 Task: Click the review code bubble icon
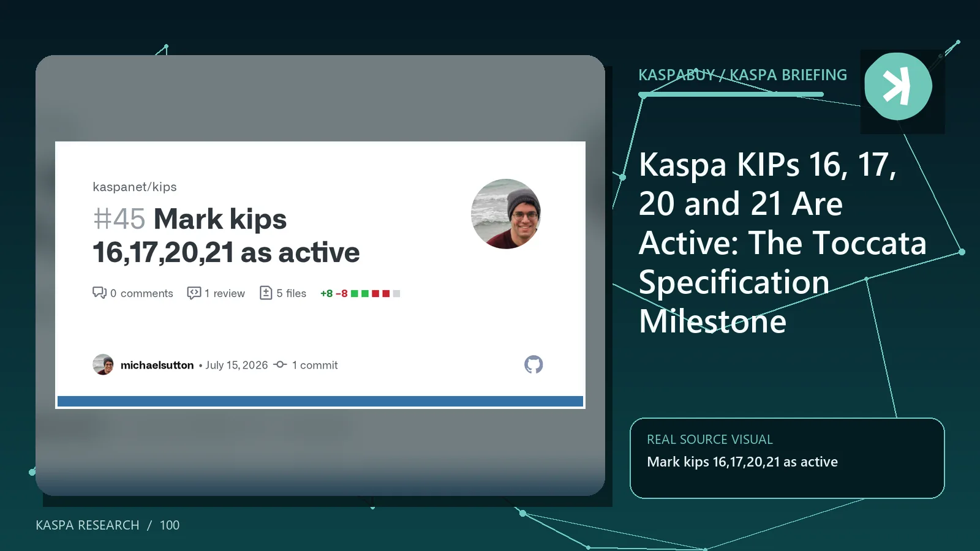(194, 293)
